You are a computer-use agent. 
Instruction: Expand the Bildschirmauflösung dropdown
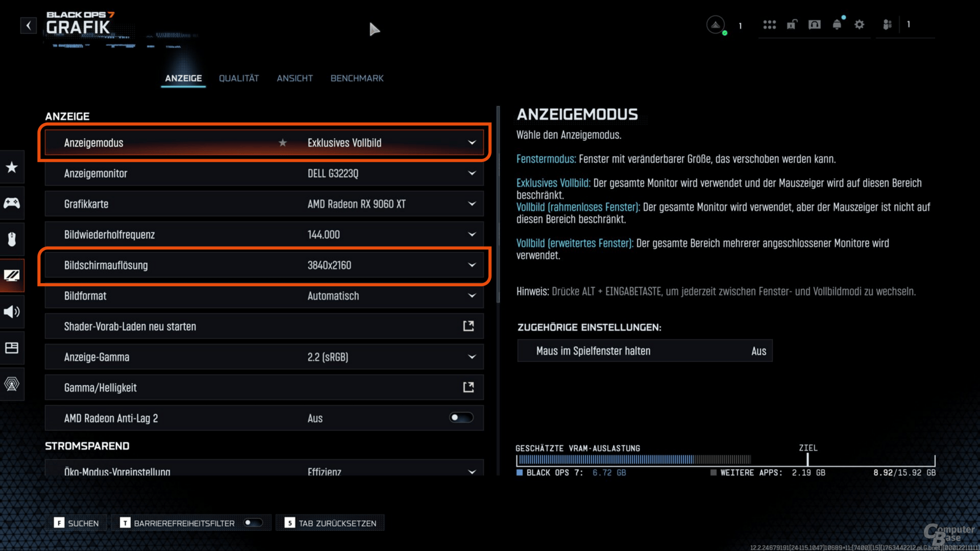472,265
